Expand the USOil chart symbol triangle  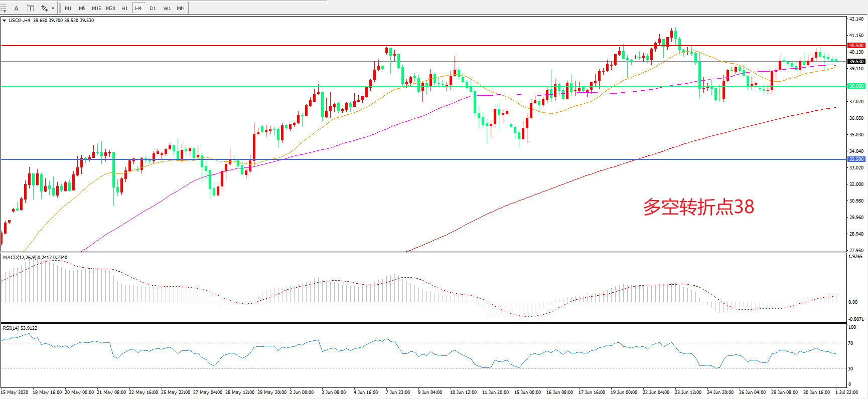(5, 21)
